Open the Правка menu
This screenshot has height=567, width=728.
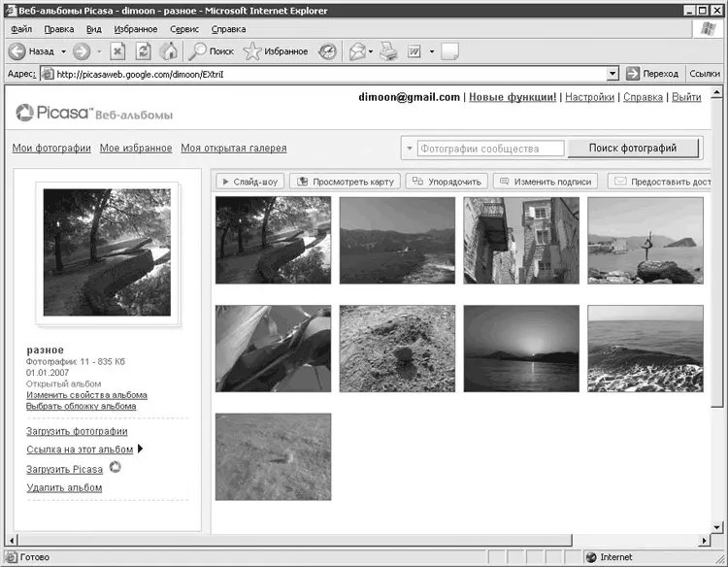click(x=58, y=29)
